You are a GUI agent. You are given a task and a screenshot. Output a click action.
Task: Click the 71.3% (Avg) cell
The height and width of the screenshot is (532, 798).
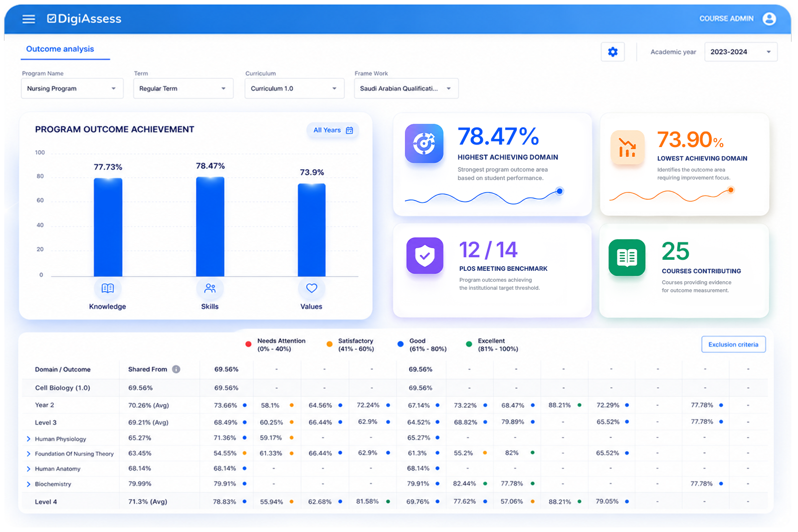pyautogui.click(x=148, y=502)
